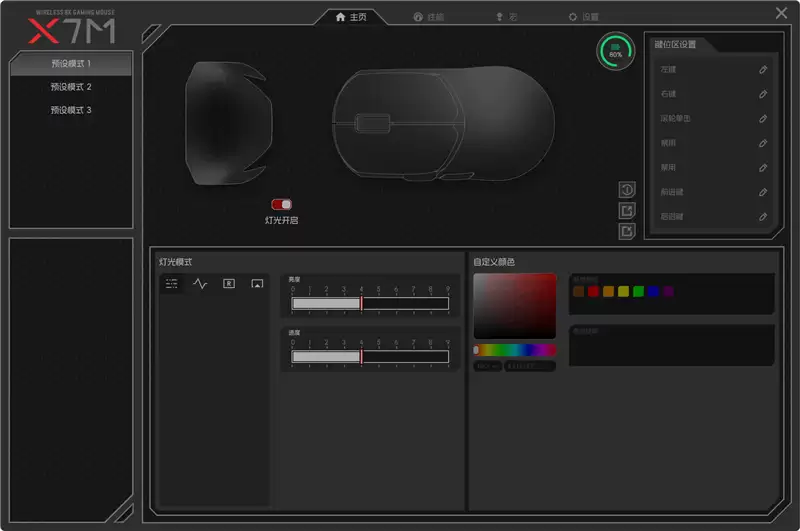Click pencil icon on fourth key row
The image size is (800, 531).
tap(763, 143)
